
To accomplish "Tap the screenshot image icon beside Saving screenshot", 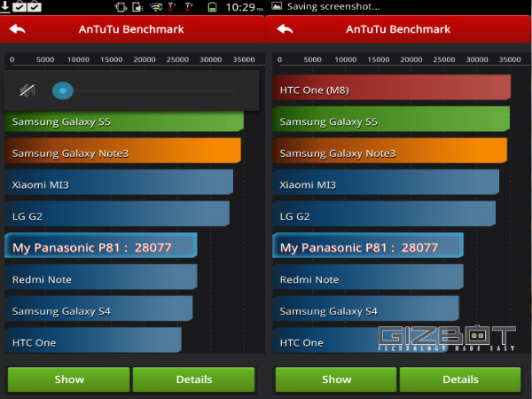I will coord(277,6).
